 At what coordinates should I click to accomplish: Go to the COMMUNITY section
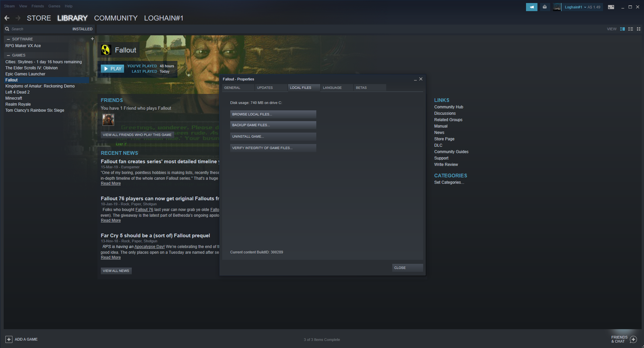(x=116, y=18)
